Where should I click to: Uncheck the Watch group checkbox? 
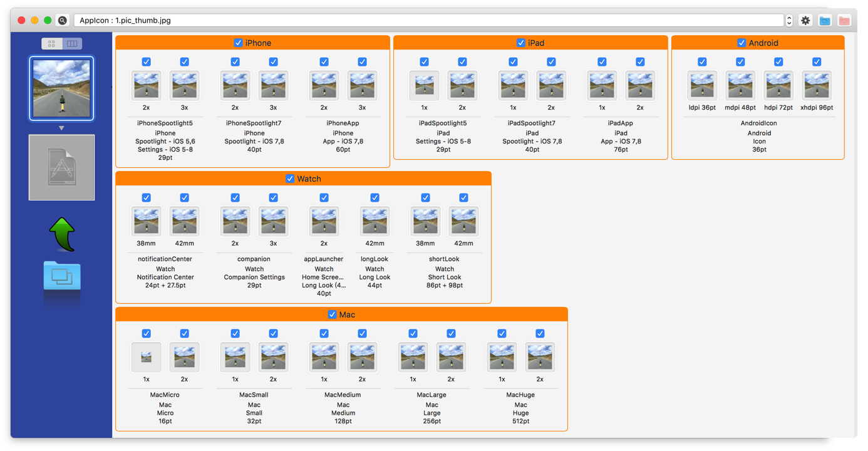point(290,179)
